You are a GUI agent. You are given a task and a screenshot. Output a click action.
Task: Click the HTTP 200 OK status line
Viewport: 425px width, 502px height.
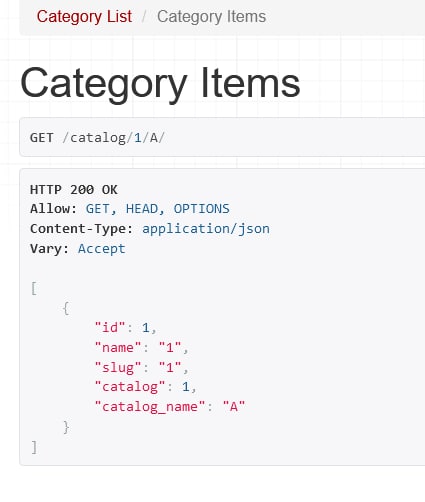(x=74, y=190)
